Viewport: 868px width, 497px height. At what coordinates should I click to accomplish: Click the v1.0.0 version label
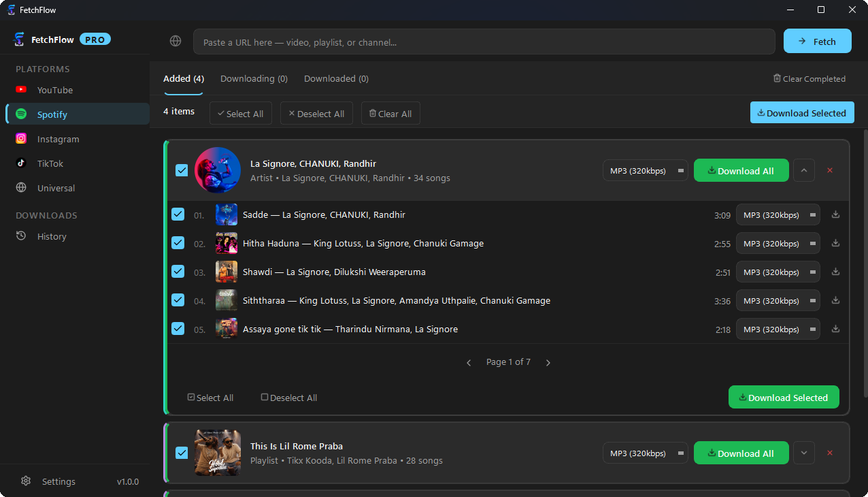128,481
